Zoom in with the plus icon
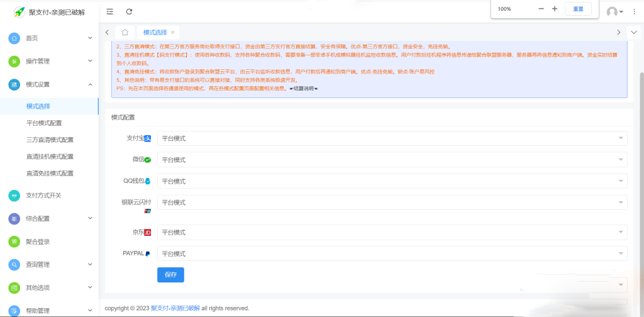This screenshot has width=644, height=317. [555, 9]
